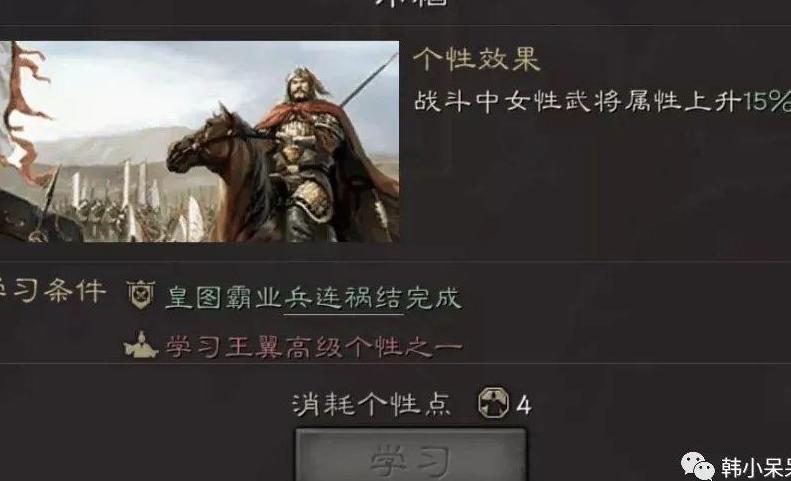This screenshot has width=791, height=481.
Task: Click the partially visible title at top
Action: [410, 3]
